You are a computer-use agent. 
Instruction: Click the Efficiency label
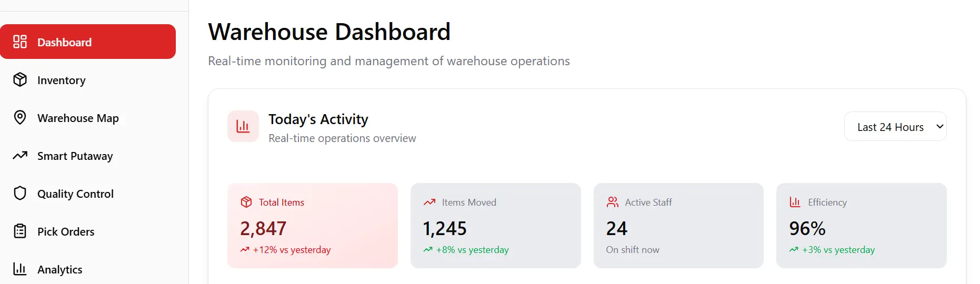coord(827,202)
